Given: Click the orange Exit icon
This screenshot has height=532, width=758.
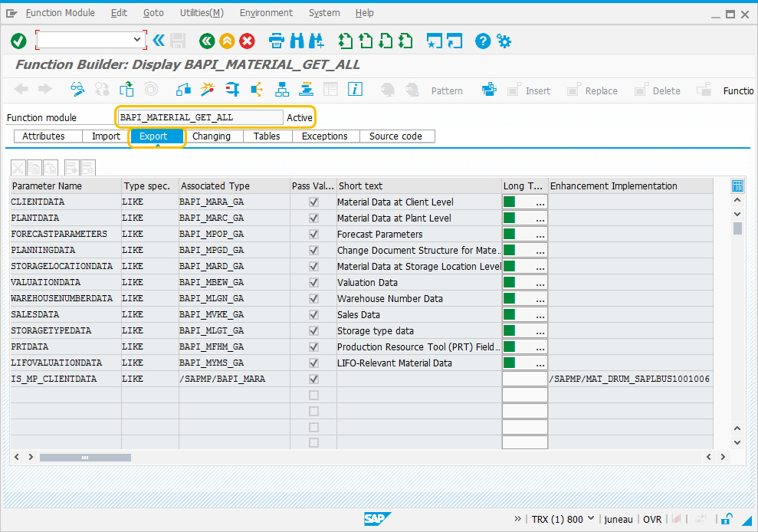Looking at the screenshot, I should coord(227,41).
